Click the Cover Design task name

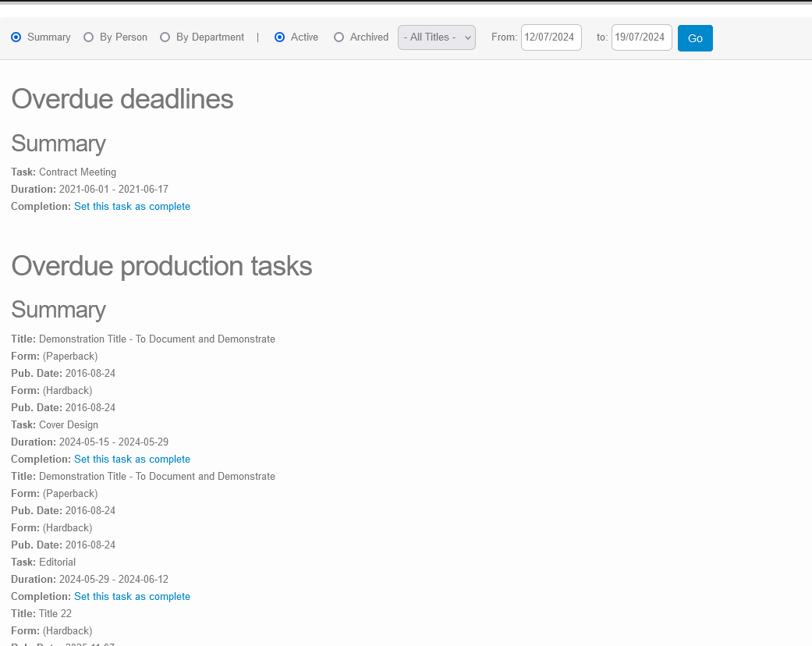(69, 425)
